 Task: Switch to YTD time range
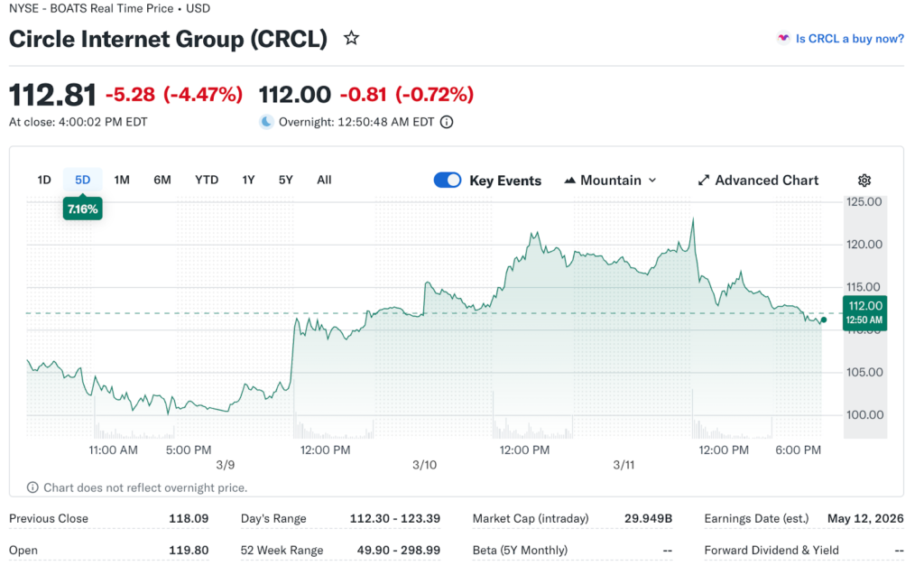click(x=207, y=180)
